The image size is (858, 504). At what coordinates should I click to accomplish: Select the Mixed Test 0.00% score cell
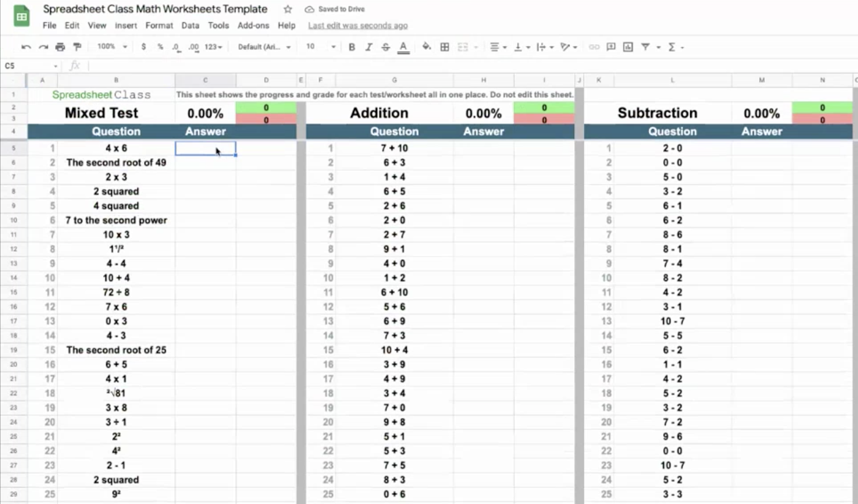[x=205, y=113]
